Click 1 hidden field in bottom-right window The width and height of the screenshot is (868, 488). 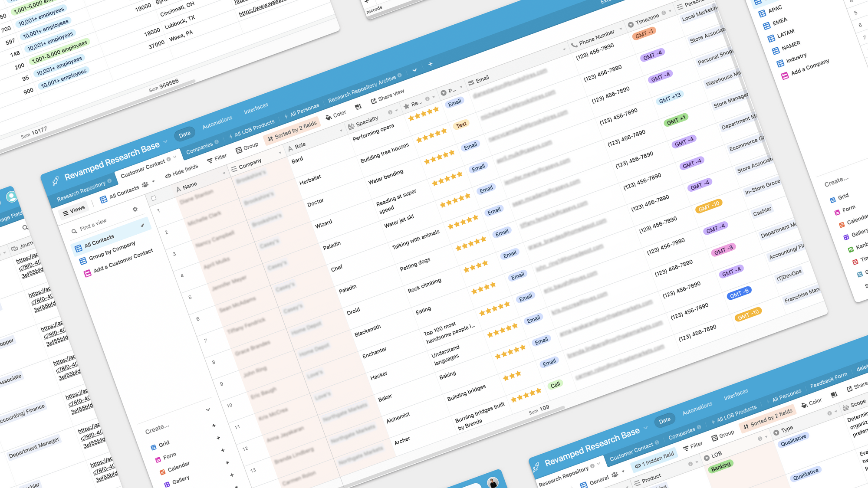click(654, 460)
